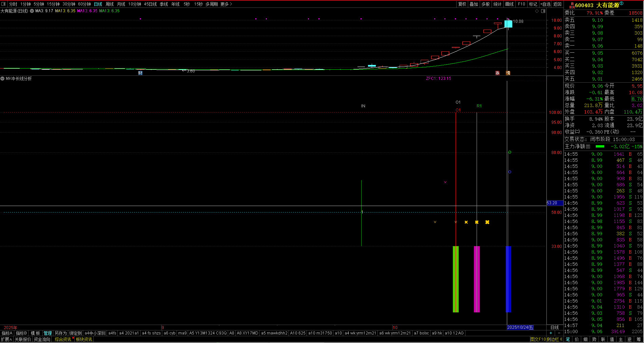
Task: Expand the 扩展 panel at bottom left
Action: point(6,339)
